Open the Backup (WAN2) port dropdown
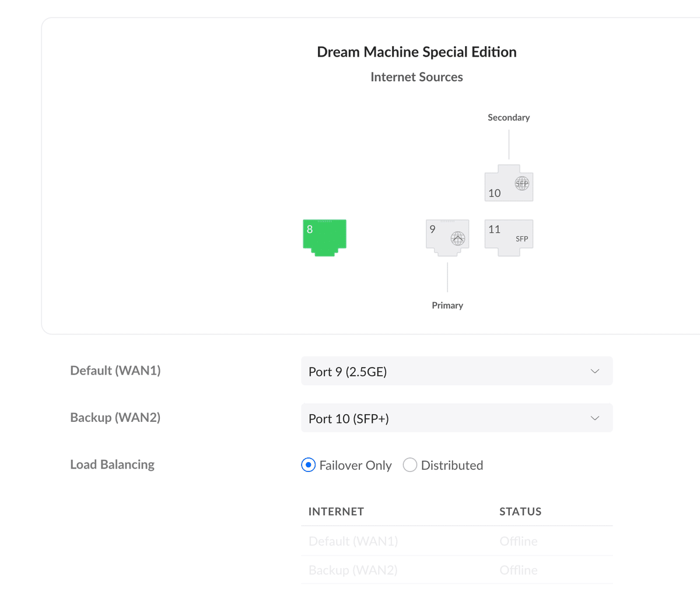Image resolution: width=700 pixels, height=598 pixels. click(457, 418)
